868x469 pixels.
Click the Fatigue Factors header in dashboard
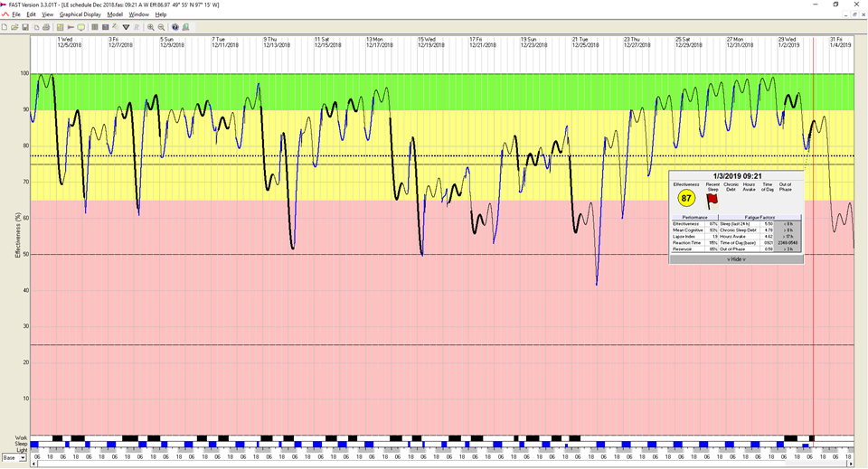coord(759,218)
